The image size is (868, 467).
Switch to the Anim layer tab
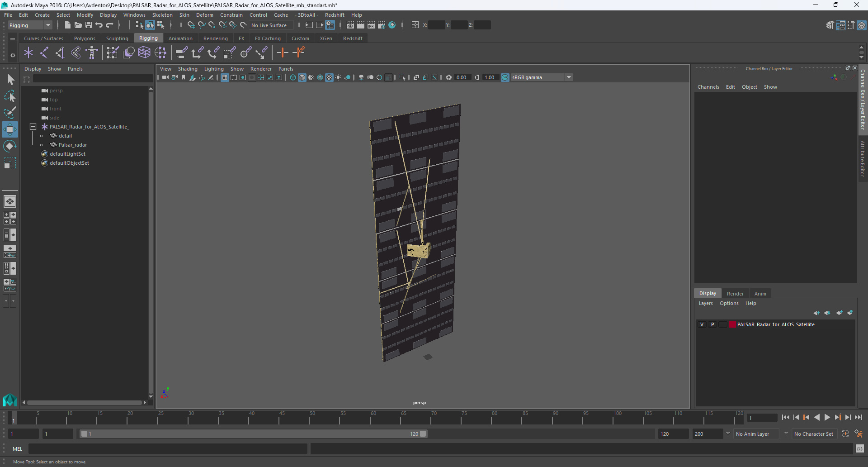[760, 294]
